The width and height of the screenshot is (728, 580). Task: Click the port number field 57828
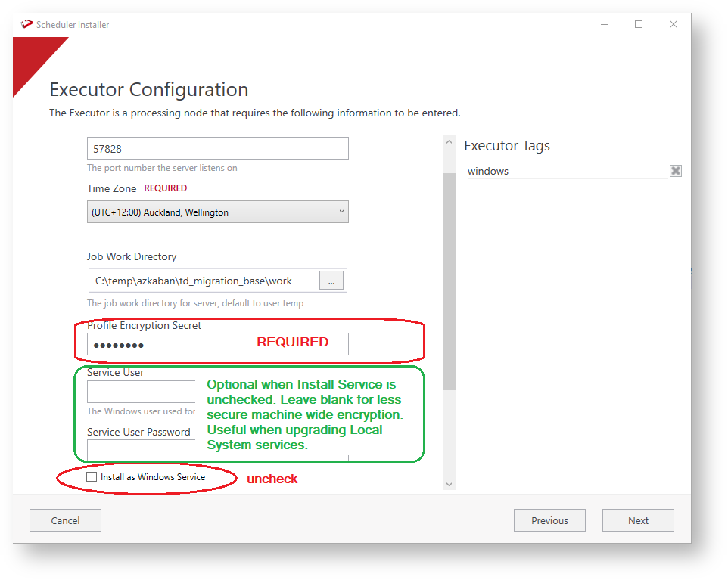click(217, 149)
